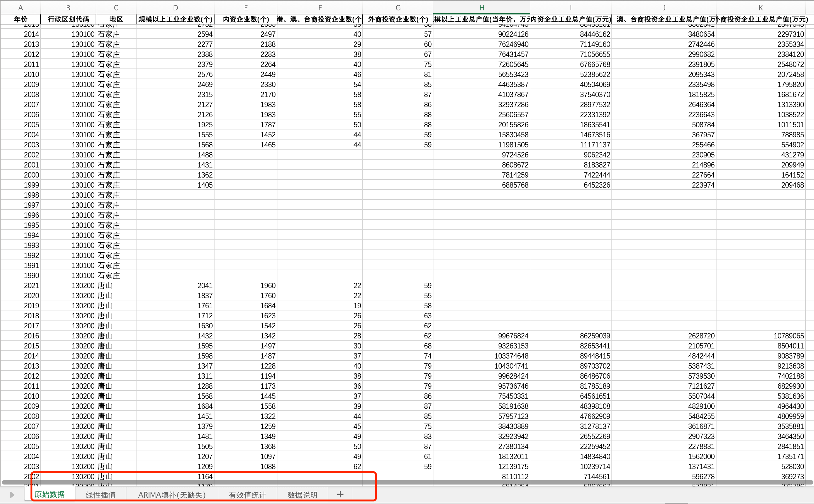
Task: Switch to the 线性插值 sheet tab
Action: tap(100, 495)
